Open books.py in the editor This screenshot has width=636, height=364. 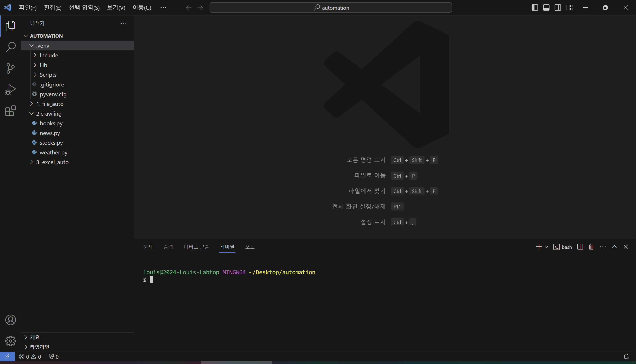(78, 124)
